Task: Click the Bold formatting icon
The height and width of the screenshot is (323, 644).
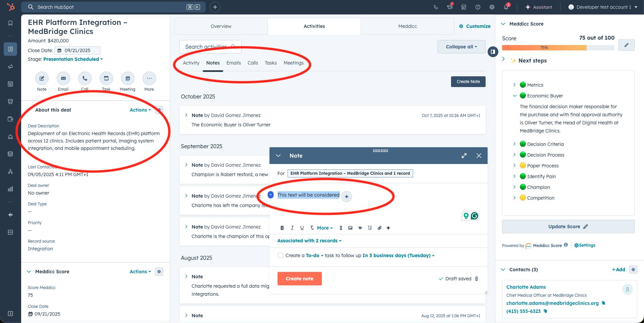Action: 282,228
